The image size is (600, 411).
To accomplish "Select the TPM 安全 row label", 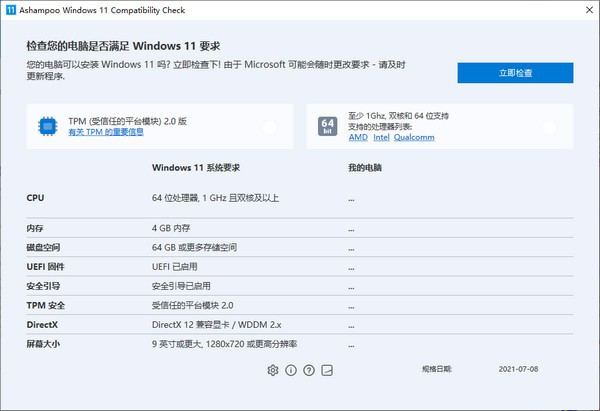I will [x=46, y=305].
